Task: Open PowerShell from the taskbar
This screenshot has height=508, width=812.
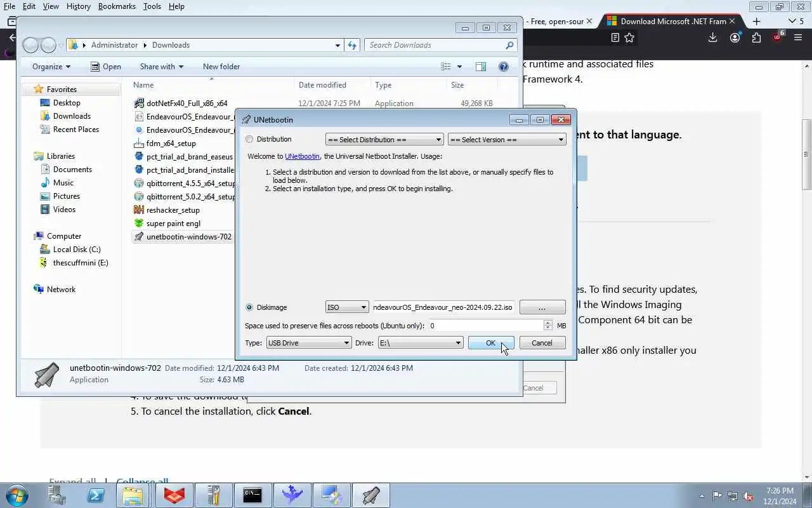Action: (x=96, y=495)
